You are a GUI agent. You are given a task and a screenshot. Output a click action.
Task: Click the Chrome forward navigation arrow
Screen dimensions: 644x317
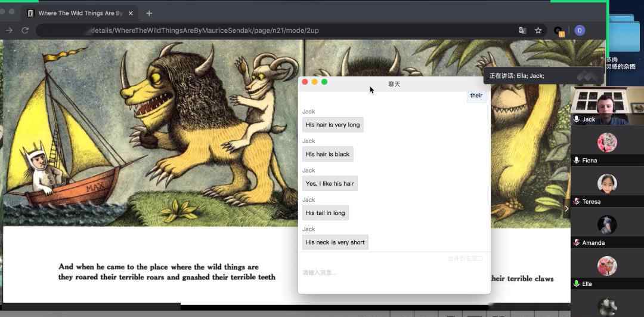[x=9, y=30]
